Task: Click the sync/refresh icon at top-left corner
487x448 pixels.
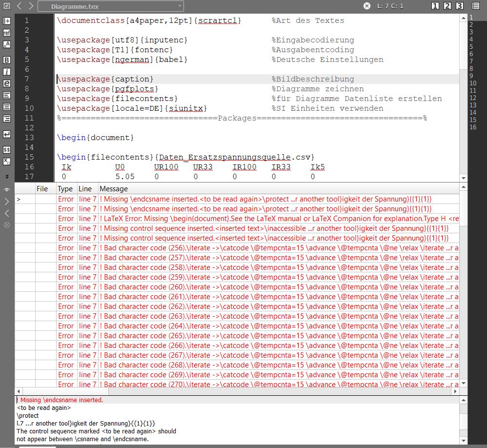Action: click(x=6, y=5)
